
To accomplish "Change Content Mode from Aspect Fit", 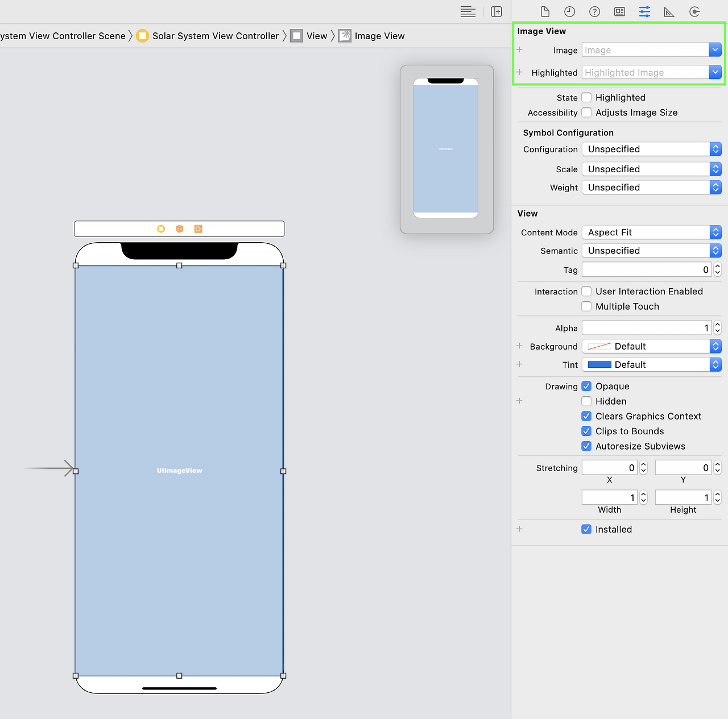I will click(652, 232).
